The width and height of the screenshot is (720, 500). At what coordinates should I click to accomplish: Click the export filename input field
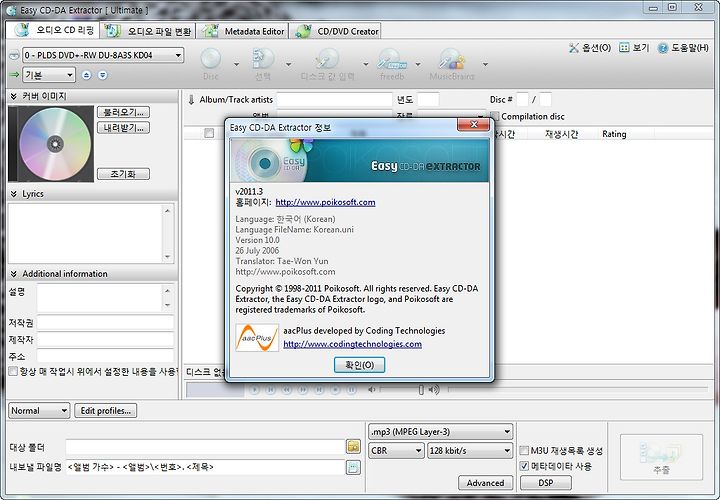pyautogui.click(x=205, y=467)
